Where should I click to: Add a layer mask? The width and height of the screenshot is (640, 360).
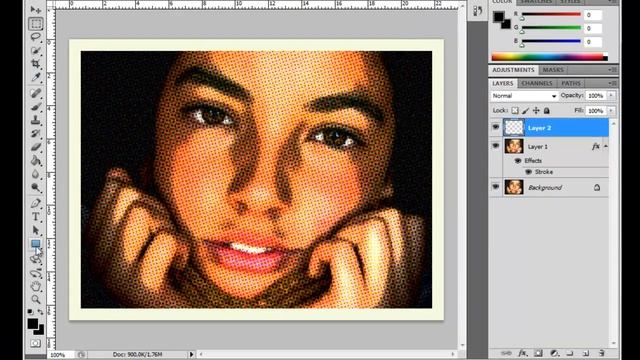click(x=538, y=353)
